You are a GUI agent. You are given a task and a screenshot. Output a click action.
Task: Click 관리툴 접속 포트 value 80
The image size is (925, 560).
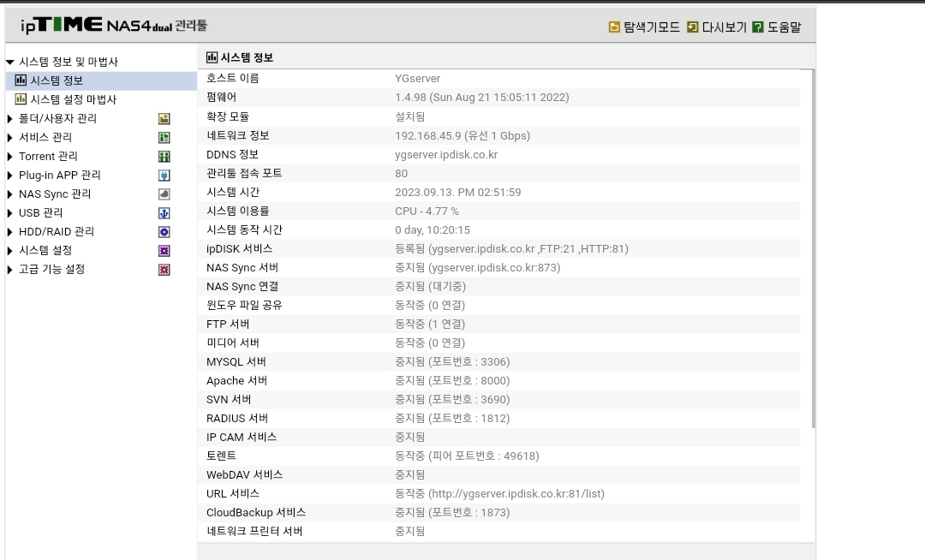pyautogui.click(x=401, y=173)
